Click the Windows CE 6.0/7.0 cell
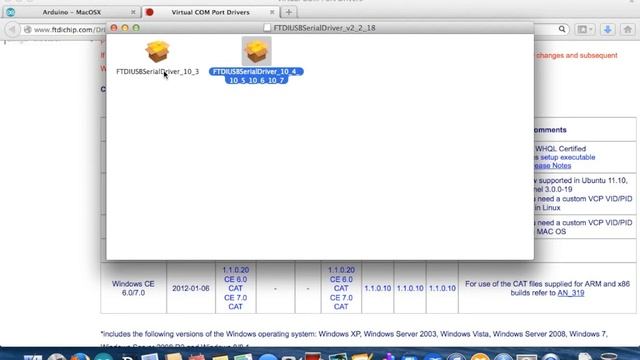Screen dimensions: 640x360 133,288
